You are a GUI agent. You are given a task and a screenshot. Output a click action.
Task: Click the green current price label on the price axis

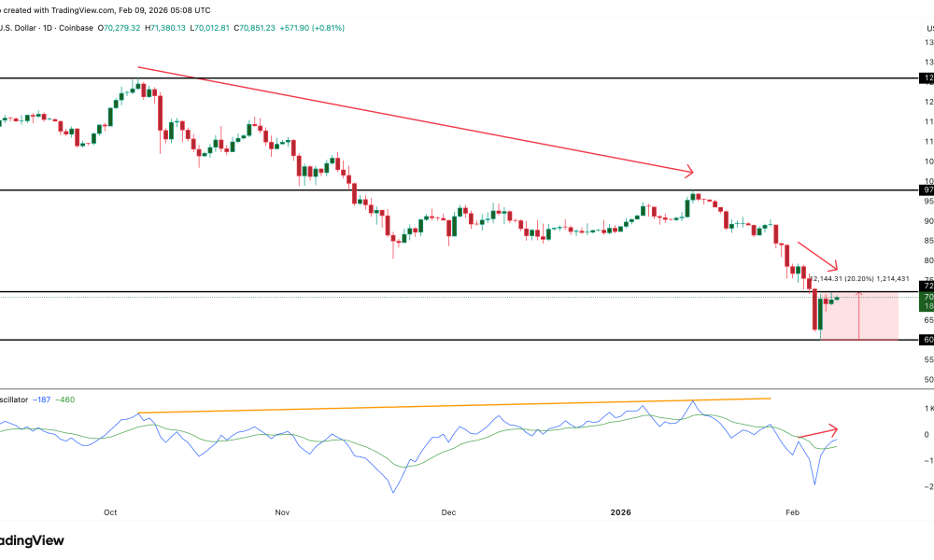click(928, 297)
